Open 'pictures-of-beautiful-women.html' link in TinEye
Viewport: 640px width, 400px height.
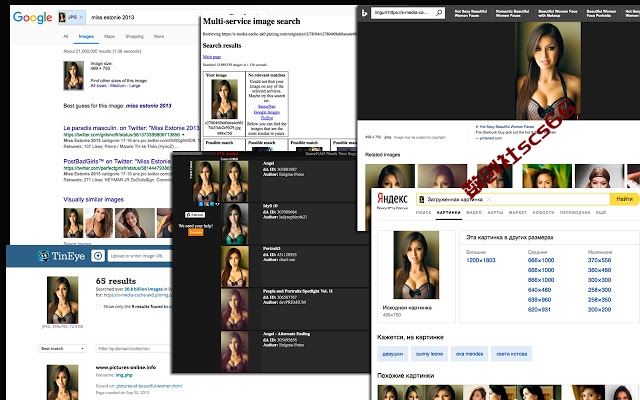pyautogui.click(x=149, y=386)
